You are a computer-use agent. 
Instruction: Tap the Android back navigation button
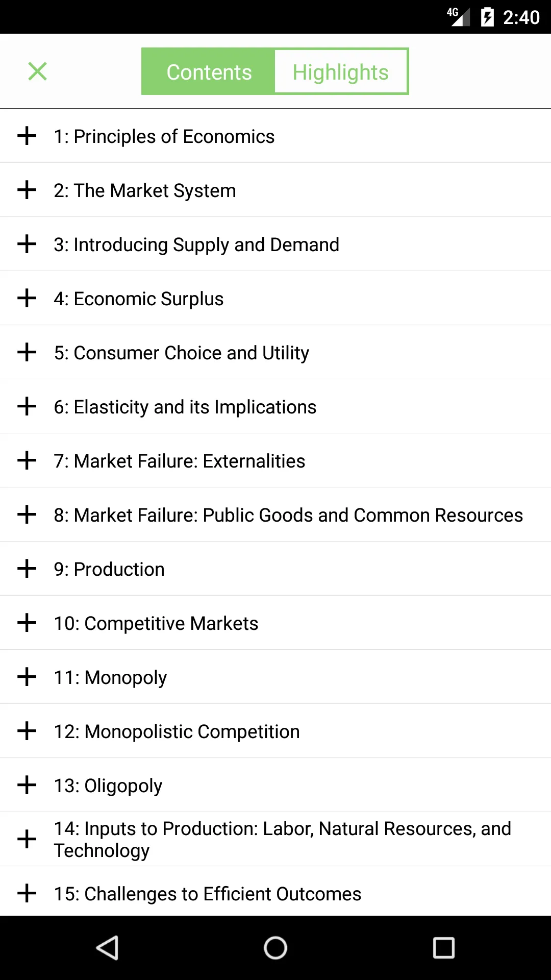click(108, 948)
